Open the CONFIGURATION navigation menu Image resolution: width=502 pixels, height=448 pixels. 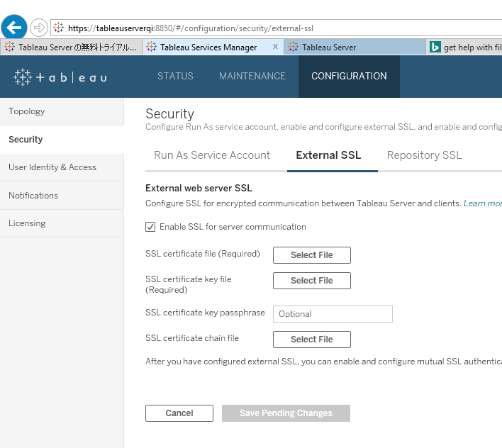349,76
